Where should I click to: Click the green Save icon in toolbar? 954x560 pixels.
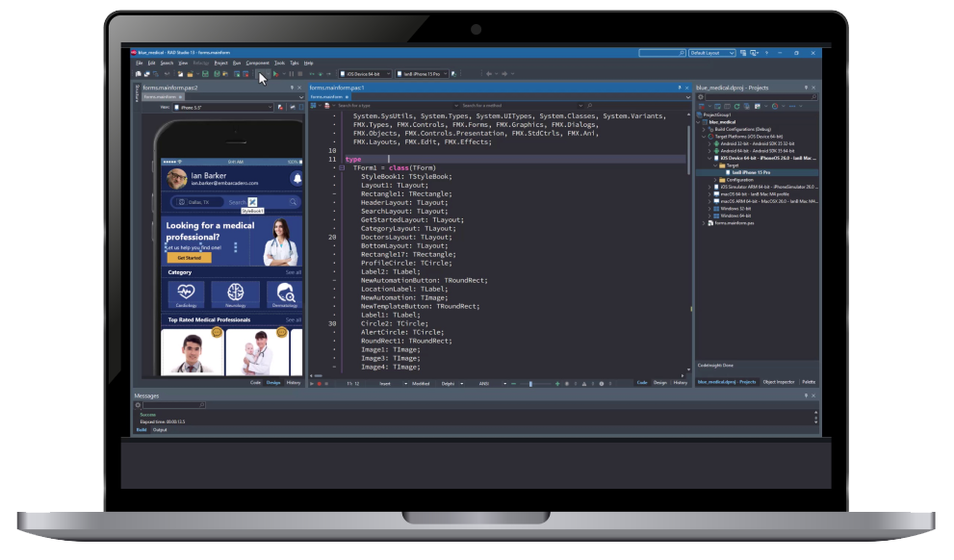tap(205, 73)
